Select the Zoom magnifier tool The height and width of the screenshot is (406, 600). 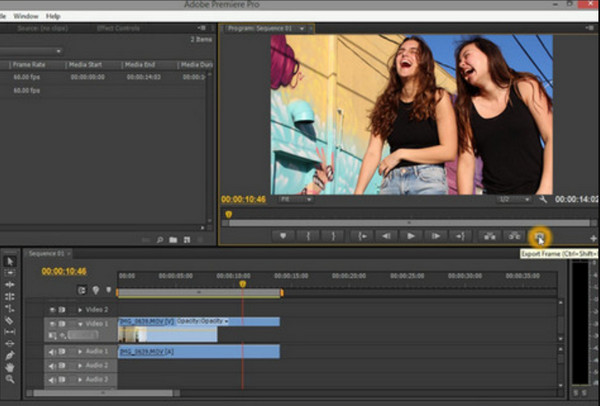click(10, 379)
